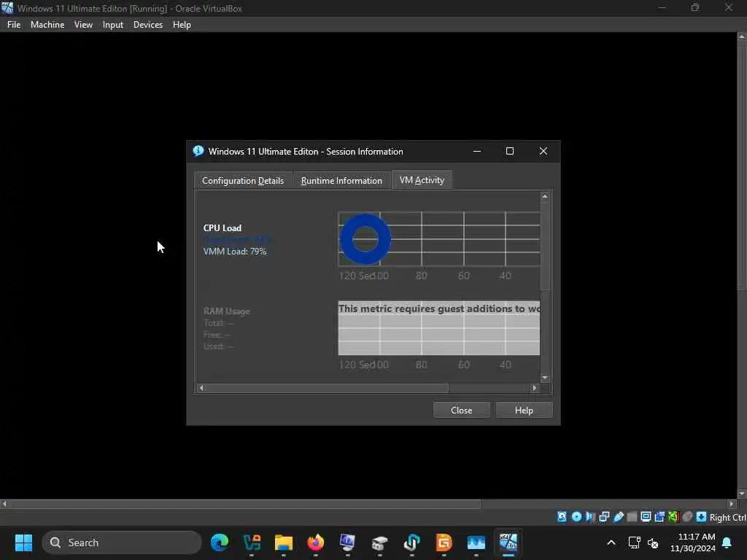Click the scroll right arrow in VM Activity panel

(534, 388)
